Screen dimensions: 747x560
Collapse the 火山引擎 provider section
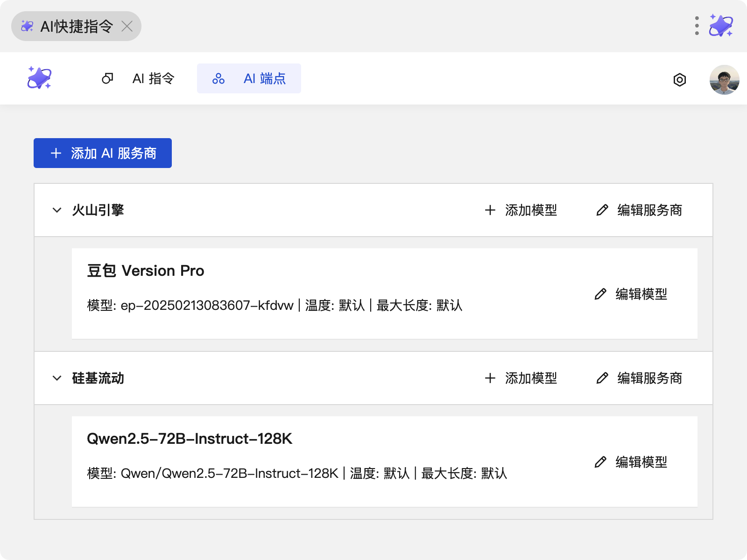click(x=57, y=210)
